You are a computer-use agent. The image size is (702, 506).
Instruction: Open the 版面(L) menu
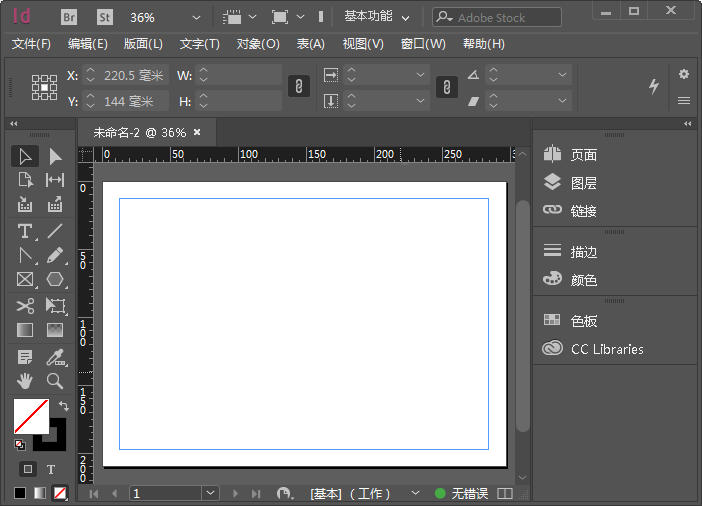tap(143, 44)
